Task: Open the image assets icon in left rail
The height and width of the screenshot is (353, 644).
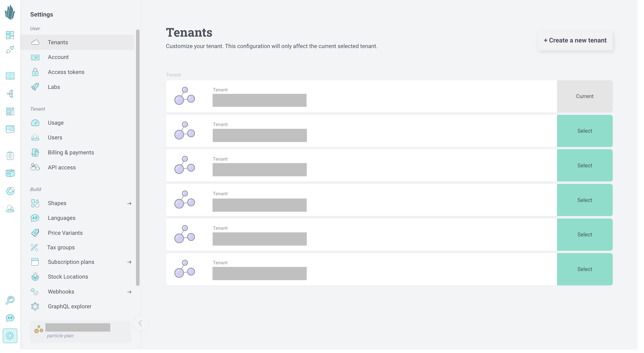Action: click(10, 129)
